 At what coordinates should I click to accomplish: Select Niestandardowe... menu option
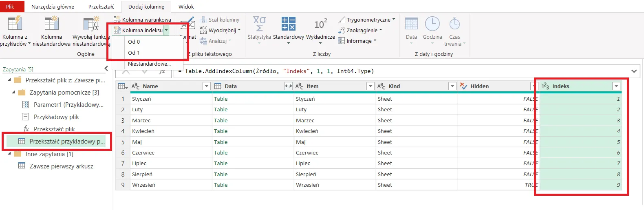[x=149, y=64]
